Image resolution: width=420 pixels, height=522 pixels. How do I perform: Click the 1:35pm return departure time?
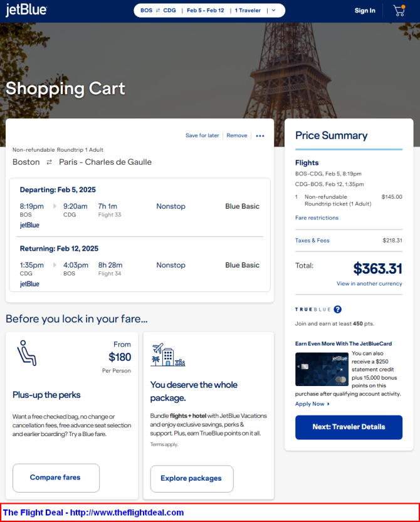tap(31, 265)
